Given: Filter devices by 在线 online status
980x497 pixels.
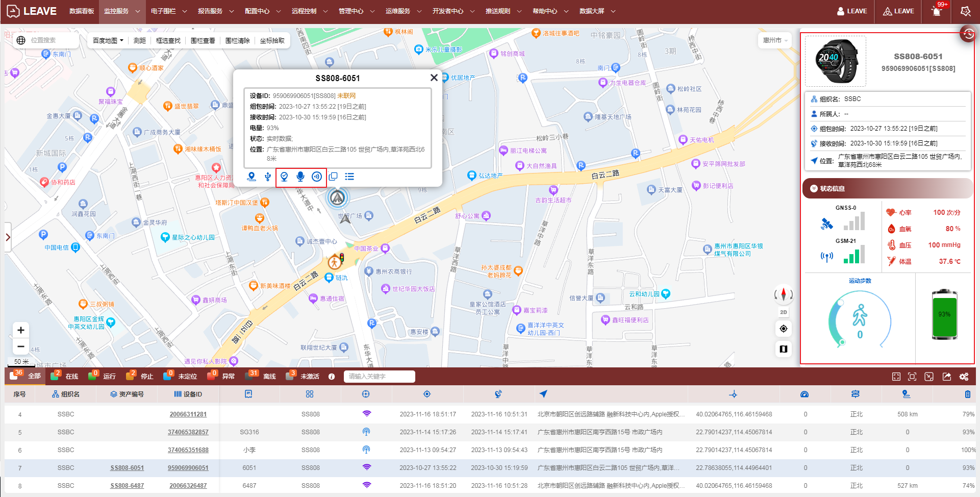Looking at the screenshot, I should (65, 377).
